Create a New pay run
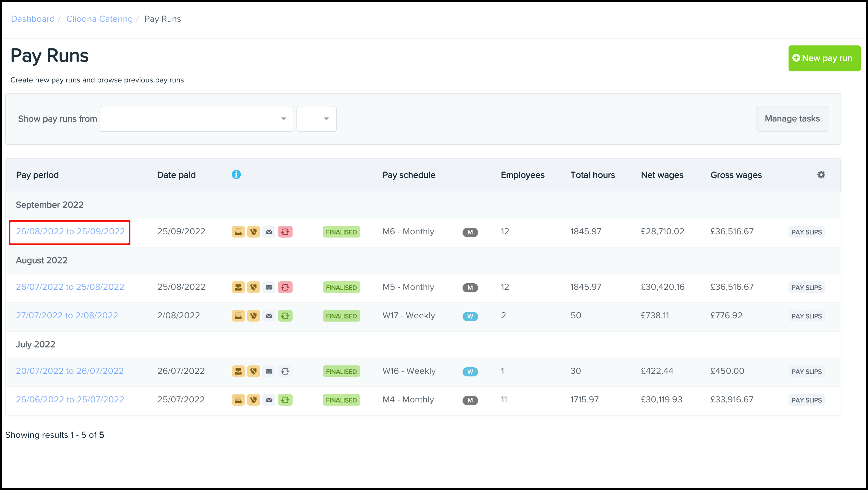The width and height of the screenshot is (868, 490). (x=824, y=58)
